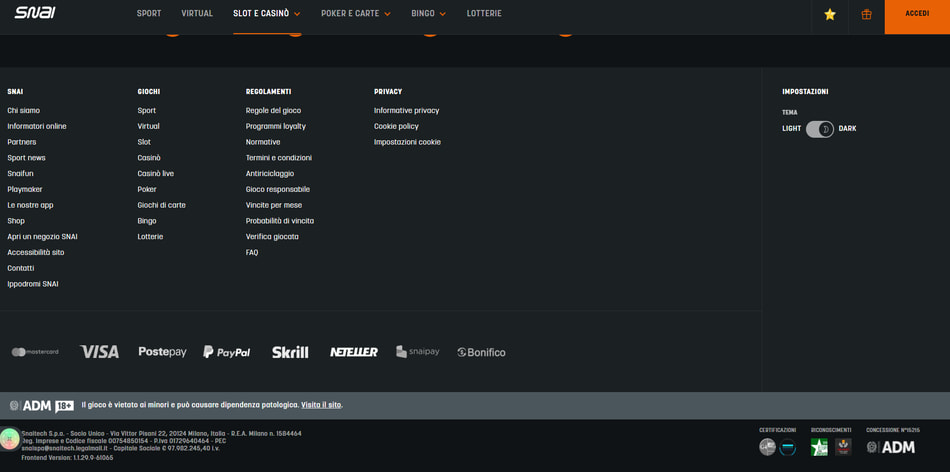Open Partners footer link
This screenshot has width=950, height=472.
[22, 142]
